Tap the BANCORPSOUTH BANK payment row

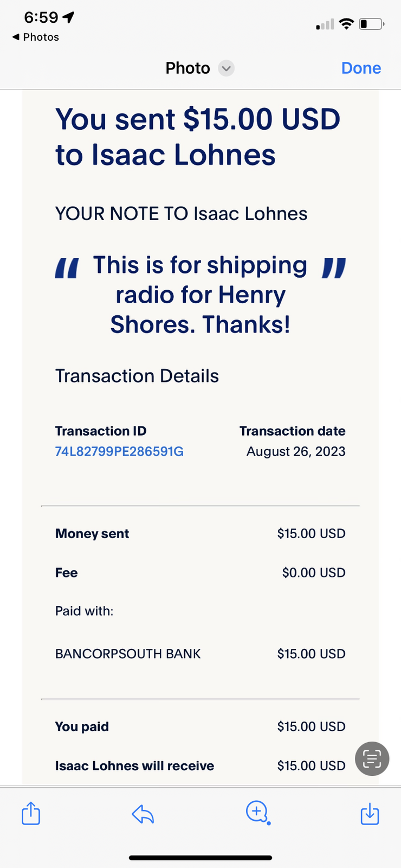(x=128, y=654)
